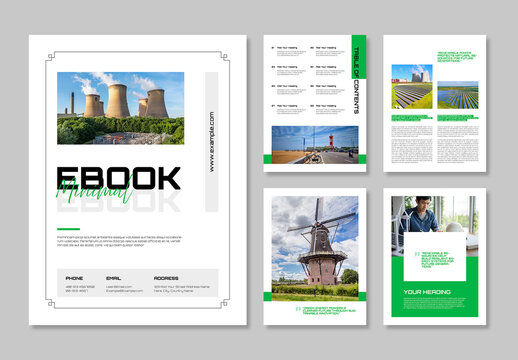Click the lighthouse street photo

315,145
